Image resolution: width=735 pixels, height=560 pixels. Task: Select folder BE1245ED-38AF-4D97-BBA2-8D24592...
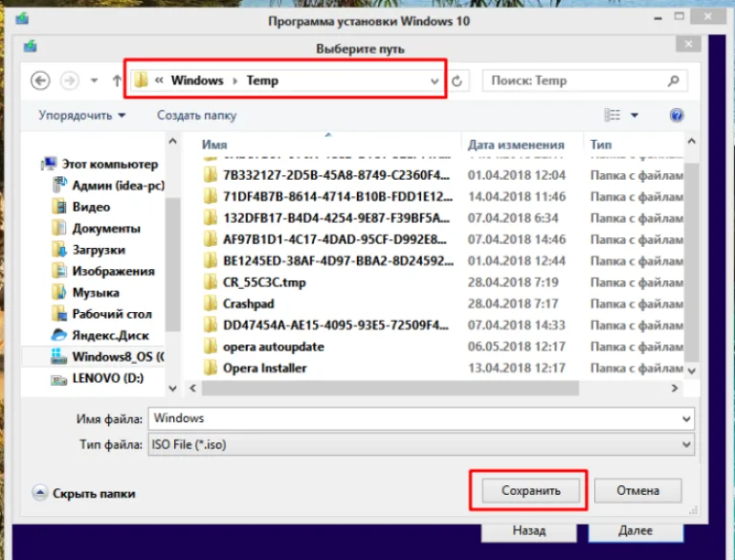click(x=338, y=260)
